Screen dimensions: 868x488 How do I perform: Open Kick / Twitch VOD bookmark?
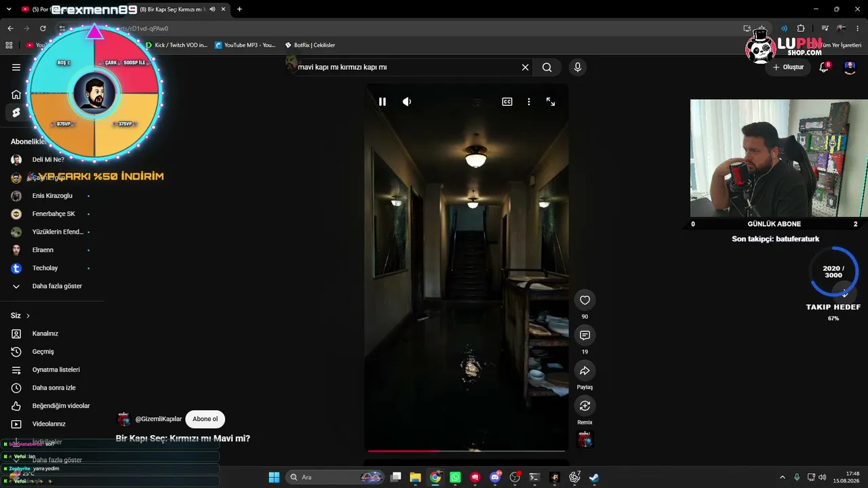[176, 45]
